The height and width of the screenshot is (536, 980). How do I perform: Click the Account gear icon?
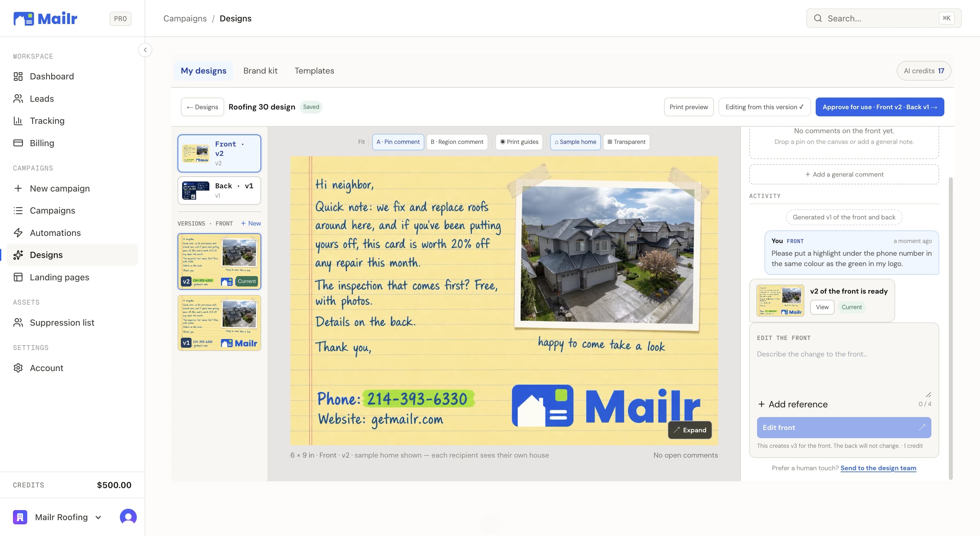[x=18, y=368]
